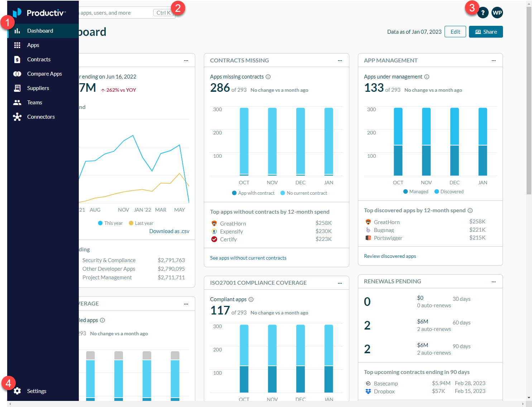This screenshot has height=407, width=532.
Task: Click the Share button
Action: (486, 32)
